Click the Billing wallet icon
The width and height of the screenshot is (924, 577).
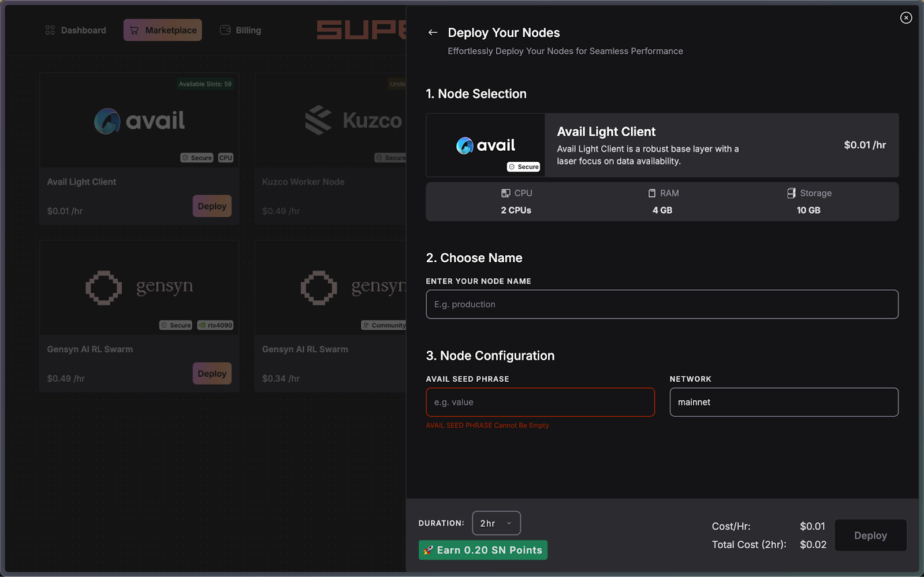(225, 30)
